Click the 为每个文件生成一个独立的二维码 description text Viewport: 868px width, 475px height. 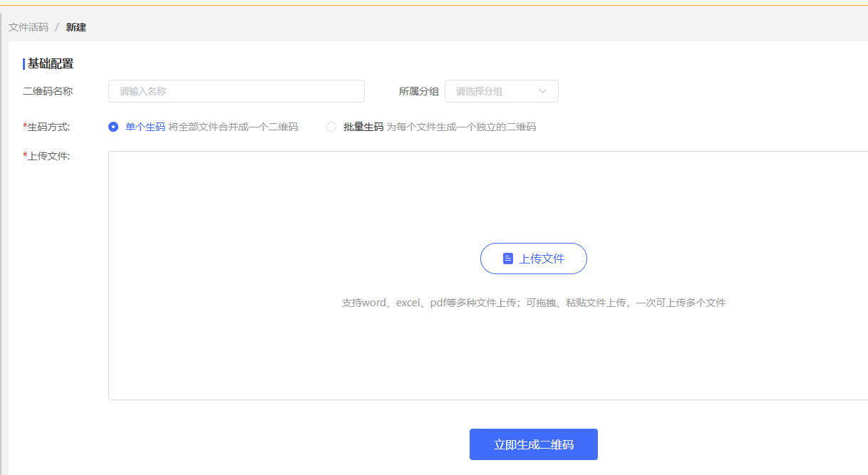[x=461, y=127]
